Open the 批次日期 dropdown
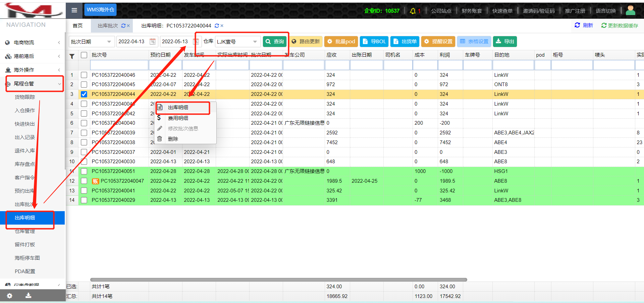Screen dimensions: 644x303 pyautogui.click(x=91, y=42)
